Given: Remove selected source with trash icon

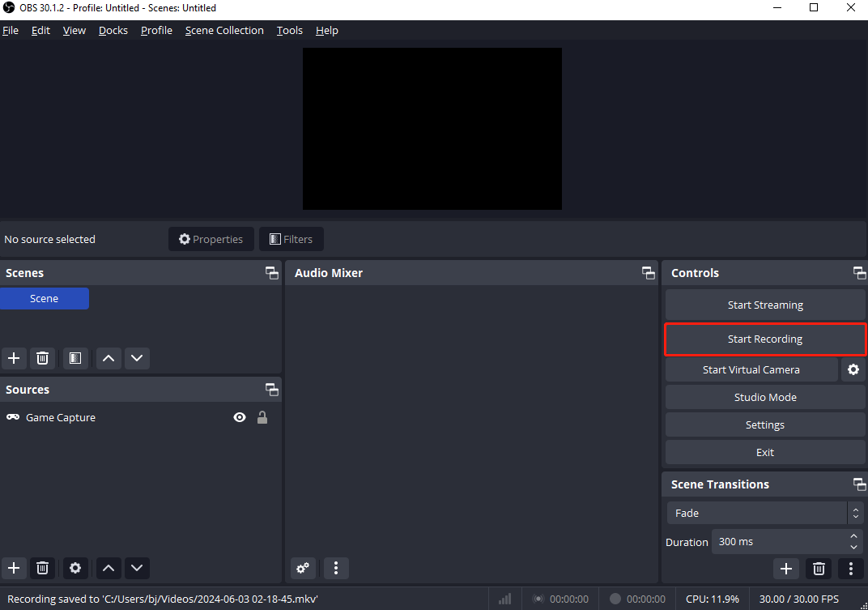Looking at the screenshot, I should tap(43, 568).
